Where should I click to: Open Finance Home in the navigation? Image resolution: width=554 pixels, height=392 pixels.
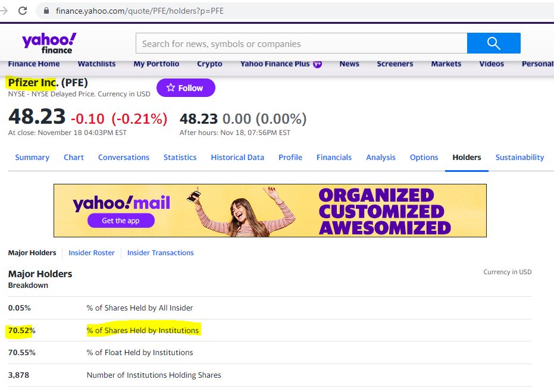point(34,64)
